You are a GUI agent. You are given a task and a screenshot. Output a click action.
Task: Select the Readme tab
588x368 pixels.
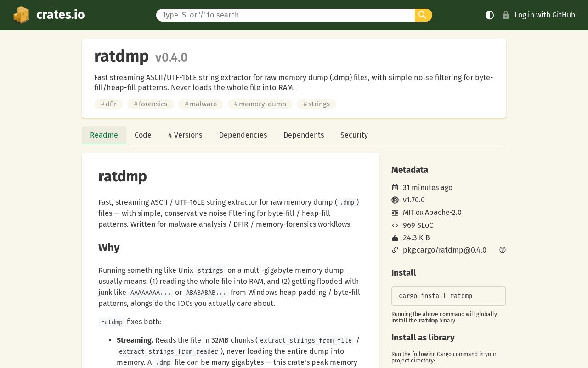coord(104,135)
